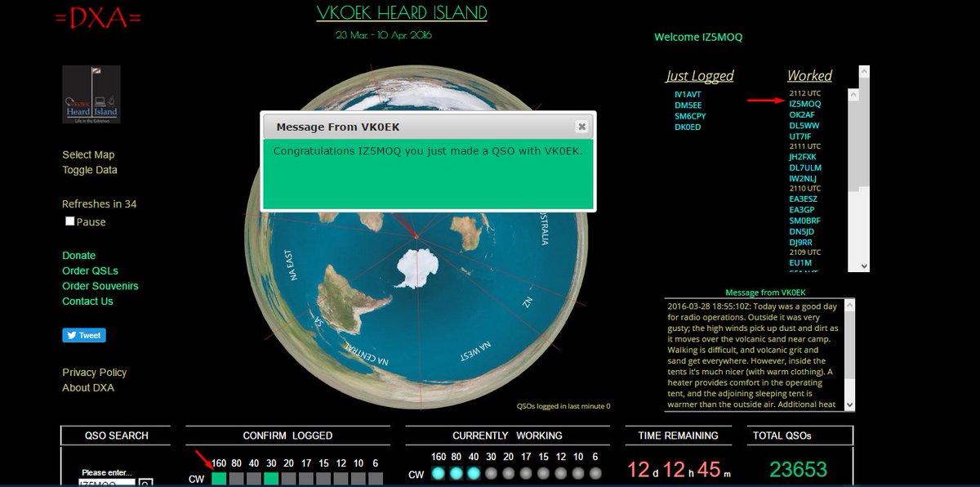The width and height of the screenshot is (980, 487).
Task: Click the VK0EK HEARD ISLAND title link
Action: tap(402, 13)
